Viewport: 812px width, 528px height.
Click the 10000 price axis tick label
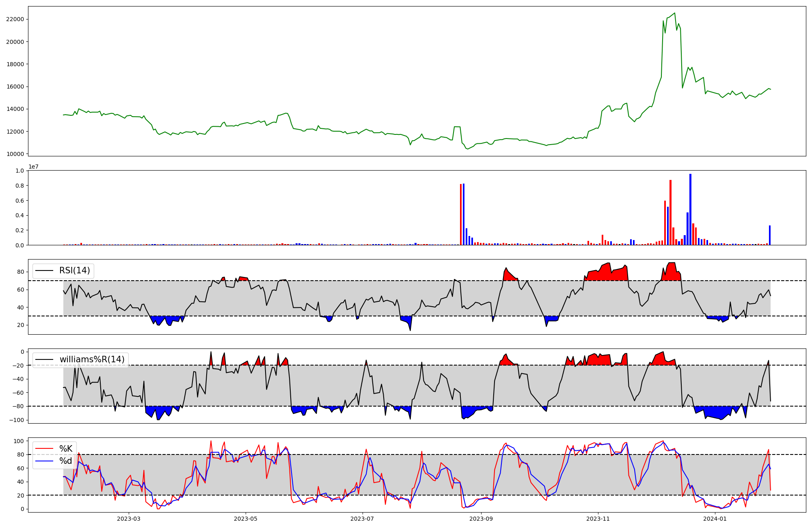[x=15, y=154]
